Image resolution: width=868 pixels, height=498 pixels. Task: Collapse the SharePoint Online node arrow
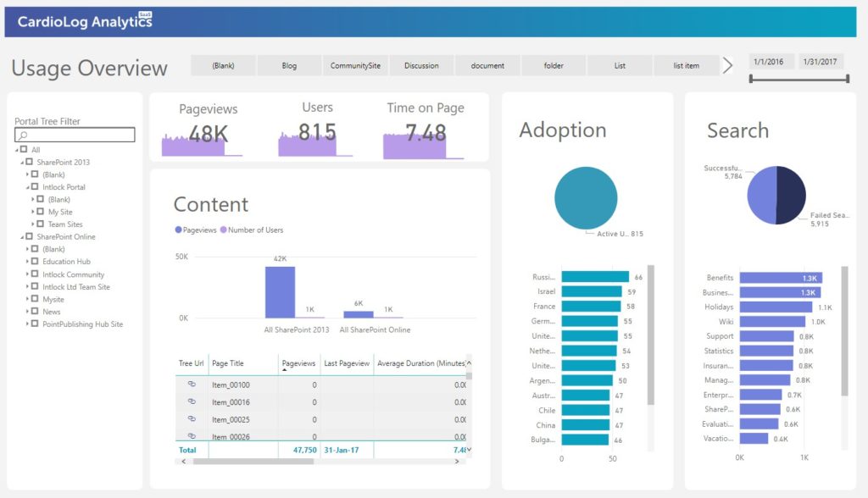(x=22, y=237)
